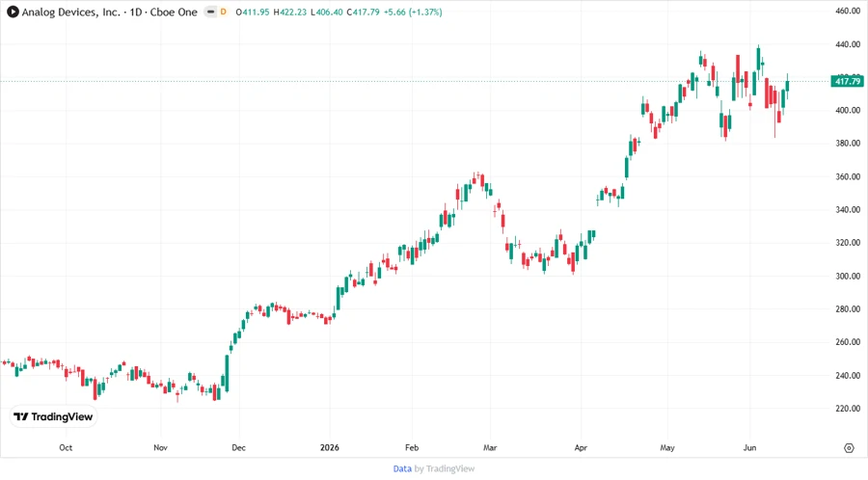
Task: Open the chart settings gear icon
Action: coord(849,448)
